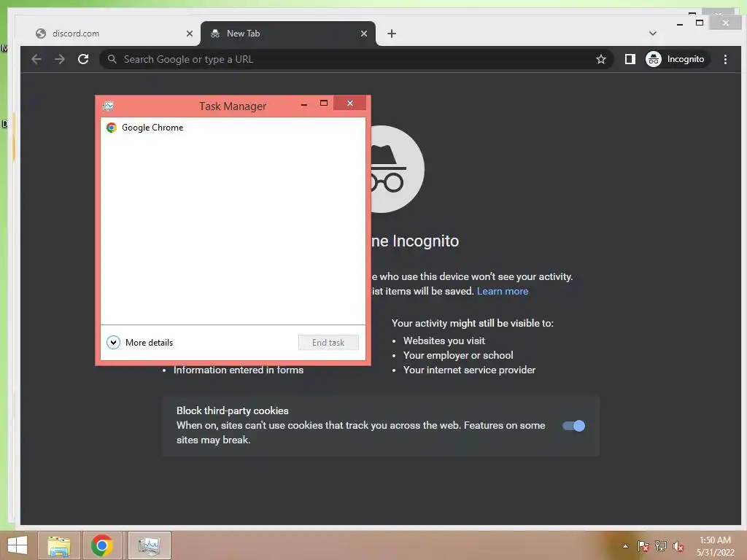Open the Chrome side panel icon

(630, 59)
